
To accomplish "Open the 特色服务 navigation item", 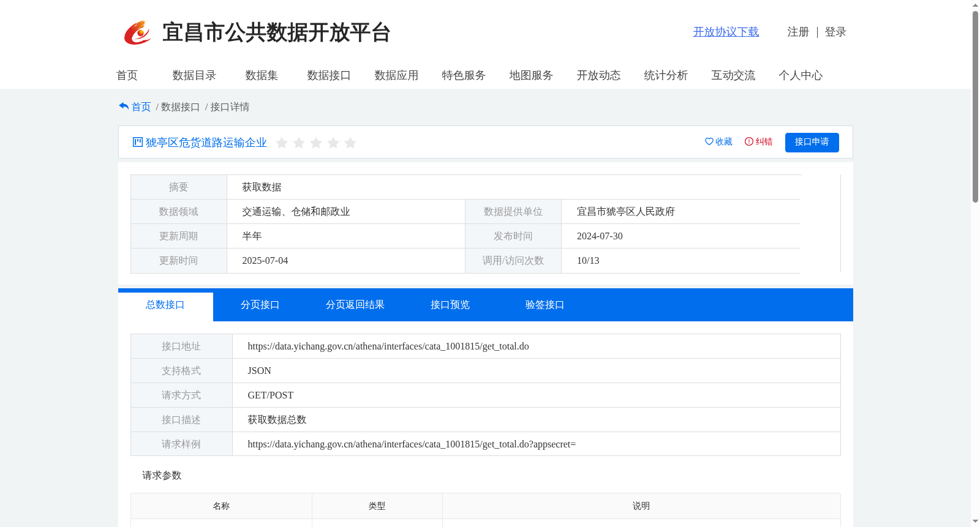I will coord(464,75).
